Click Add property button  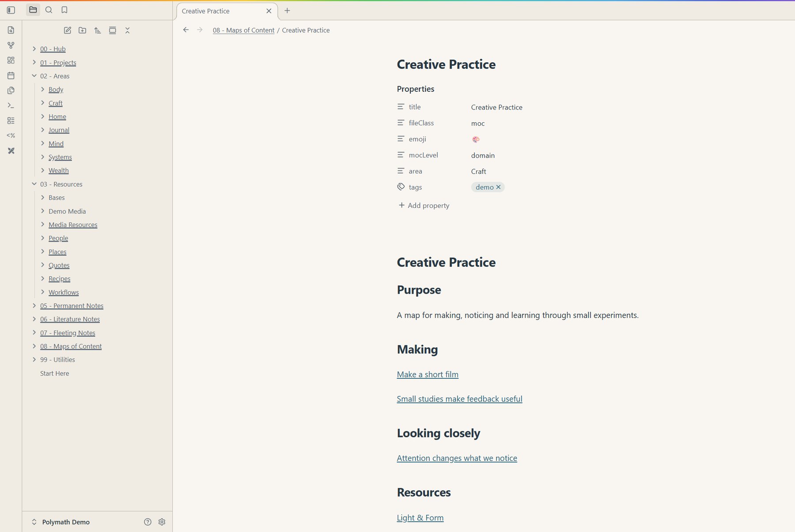tap(424, 205)
